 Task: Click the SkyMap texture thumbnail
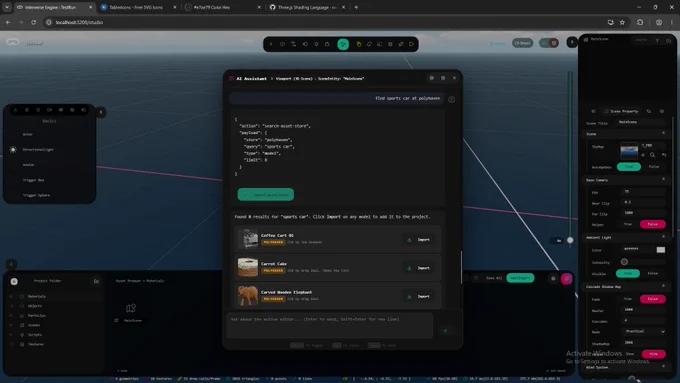click(629, 151)
